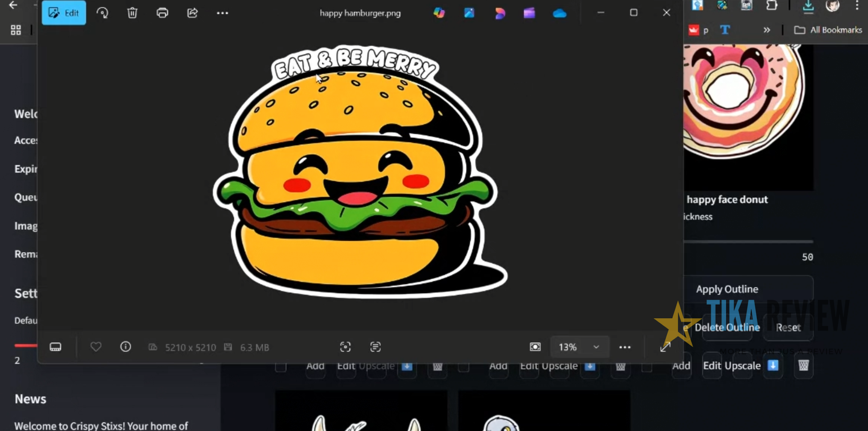The image size is (868, 431).
Task: Start a visual search on the image
Action: pos(345,347)
